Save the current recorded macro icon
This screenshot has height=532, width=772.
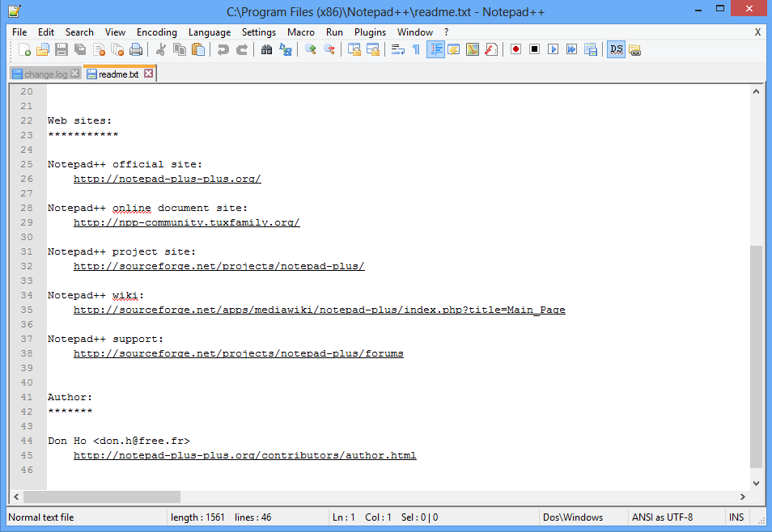point(591,49)
